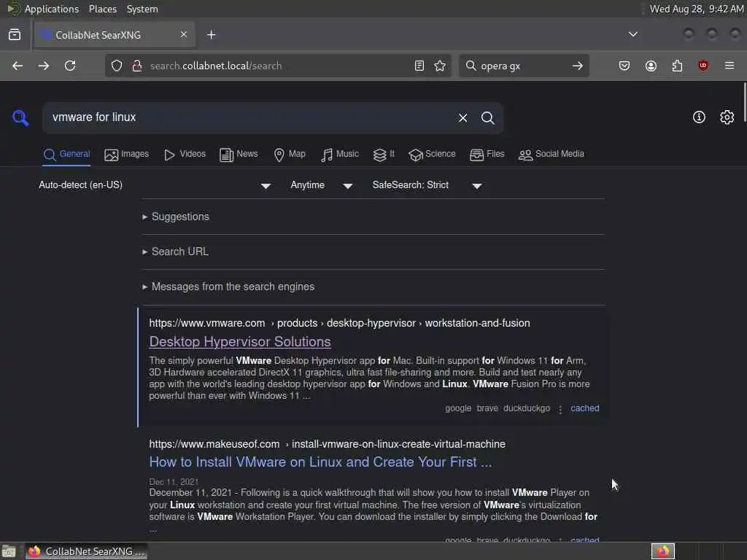
Task: Switch to the Images category tab
Action: click(127, 155)
